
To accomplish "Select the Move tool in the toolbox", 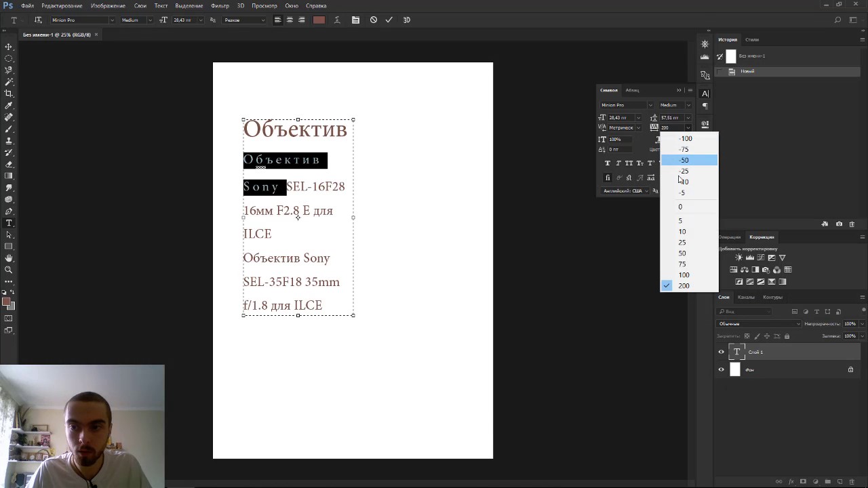I will click(9, 46).
